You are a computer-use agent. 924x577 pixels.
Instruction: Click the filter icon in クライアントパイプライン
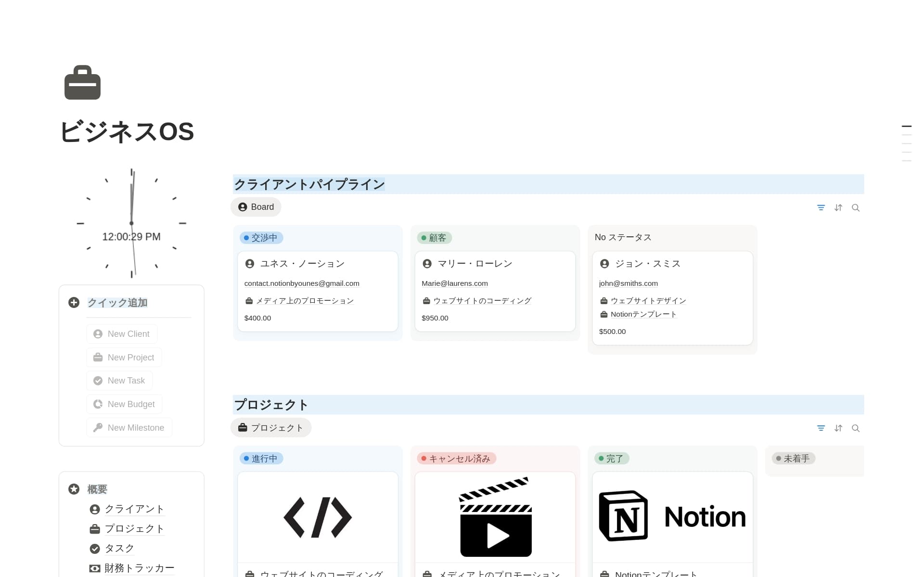821,208
